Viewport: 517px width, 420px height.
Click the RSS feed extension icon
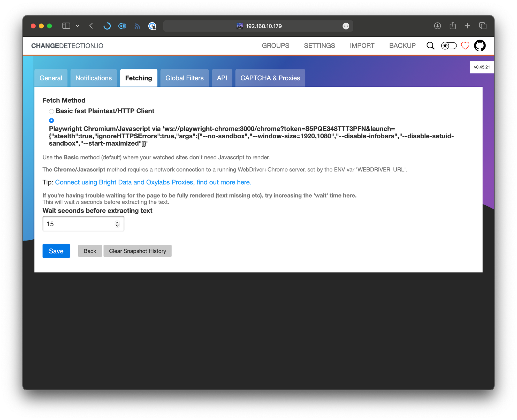137,26
